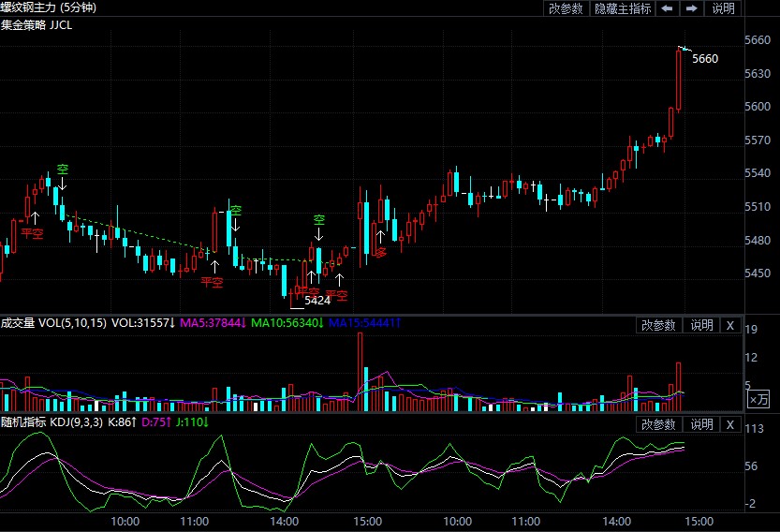Click the ×万 volume unit icon
The width and height of the screenshot is (780, 532).
pos(758,400)
